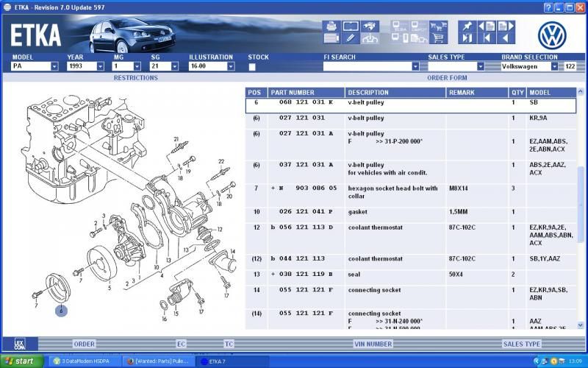The width and height of the screenshot is (588, 368).
Task: Open the FI SEARCH dropdown arrow
Action: tap(415, 66)
